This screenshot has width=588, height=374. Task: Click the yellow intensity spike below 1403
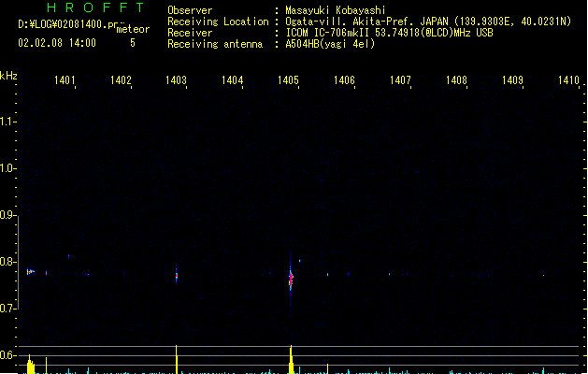tap(177, 359)
